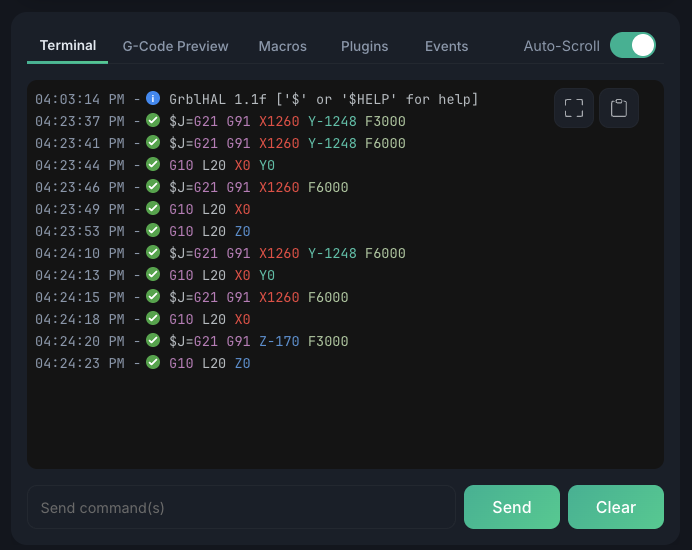692x550 pixels.
Task: Click G10 L20 Z0 at 04:23:53 PM
Action: (210, 231)
